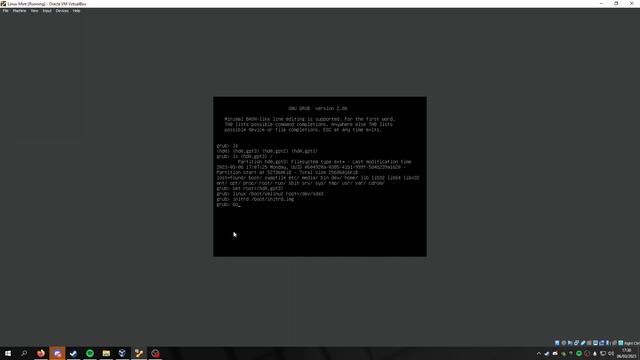Click the VirtualBox USB status icon
Image resolution: width=640 pixels, height=360 pixels.
coord(583,343)
